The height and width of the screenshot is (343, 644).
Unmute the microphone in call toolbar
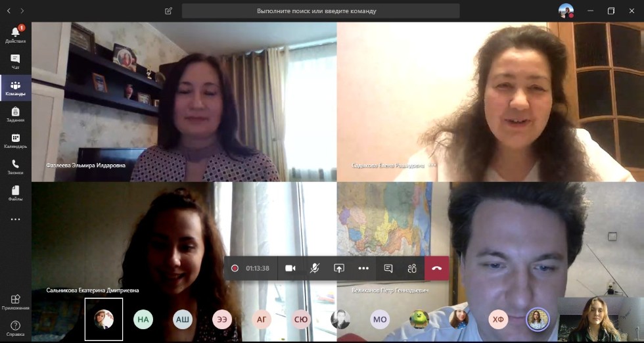(315, 268)
